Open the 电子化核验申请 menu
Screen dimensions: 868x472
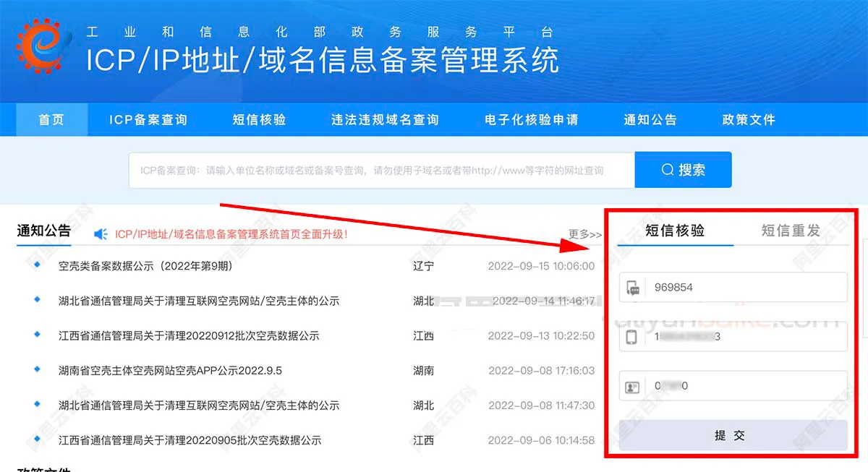click(530, 120)
